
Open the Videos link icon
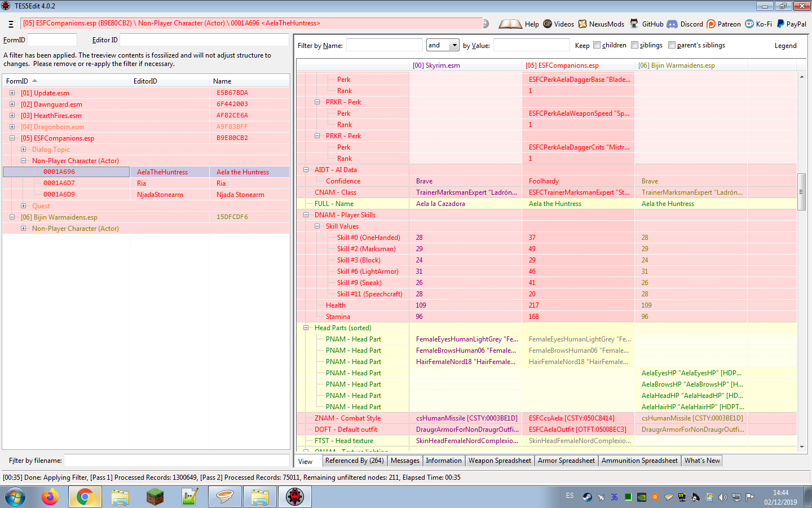click(548, 24)
